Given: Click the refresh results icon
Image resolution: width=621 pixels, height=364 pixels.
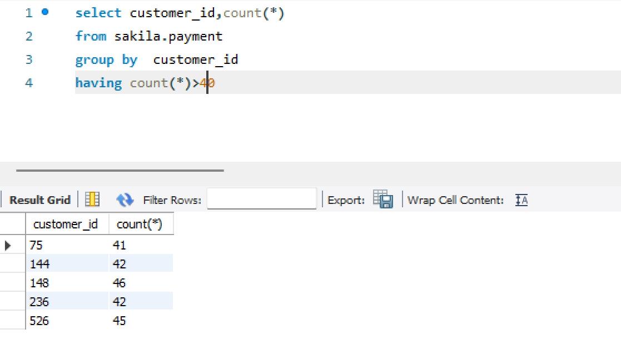Looking at the screenshot, I should pyautogui.click(x=125, y=200).
